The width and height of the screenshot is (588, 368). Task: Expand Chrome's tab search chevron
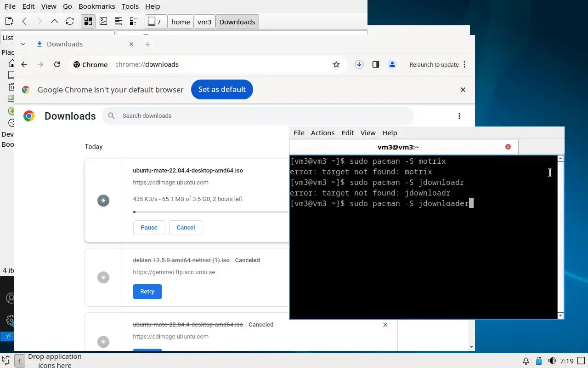tap(23, 44)
